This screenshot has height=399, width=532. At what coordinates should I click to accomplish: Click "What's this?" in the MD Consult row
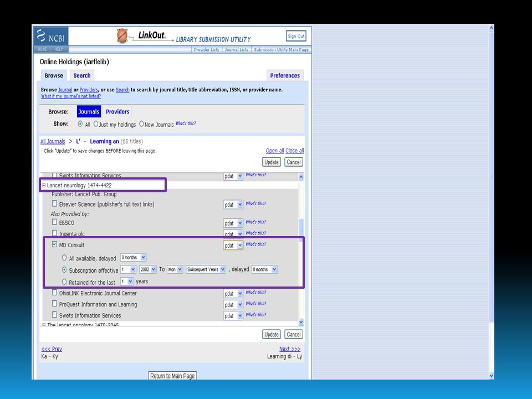coord(256,244)
